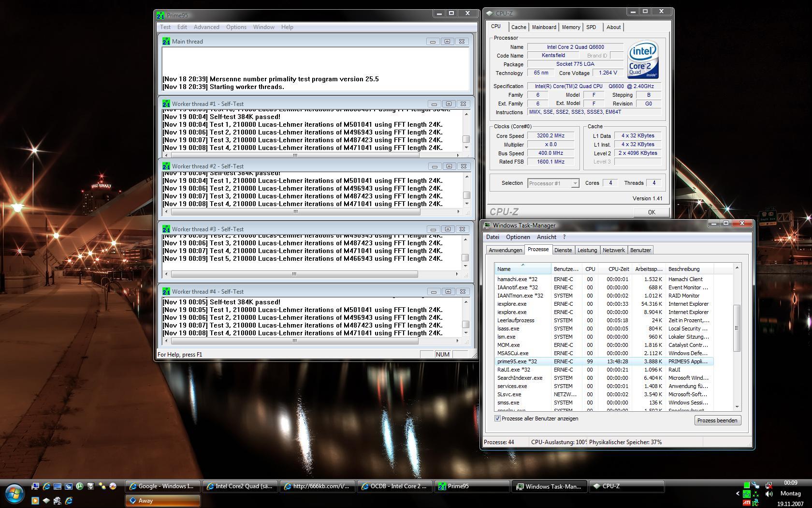Open Netzwerk tab in Task-Manager
Viewport: 812px width, 508px height.
tap(614, 250)
